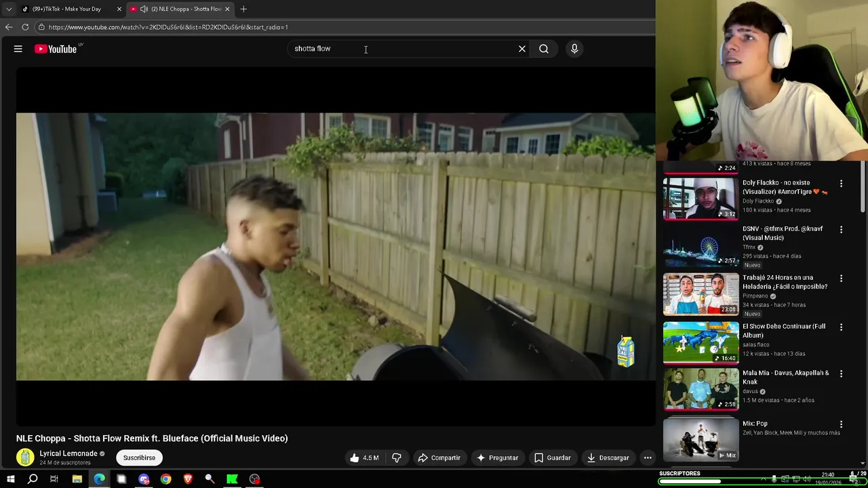Pause the video by clicking the player
This screenshot has width=868, height=488.
pos(336,246)
